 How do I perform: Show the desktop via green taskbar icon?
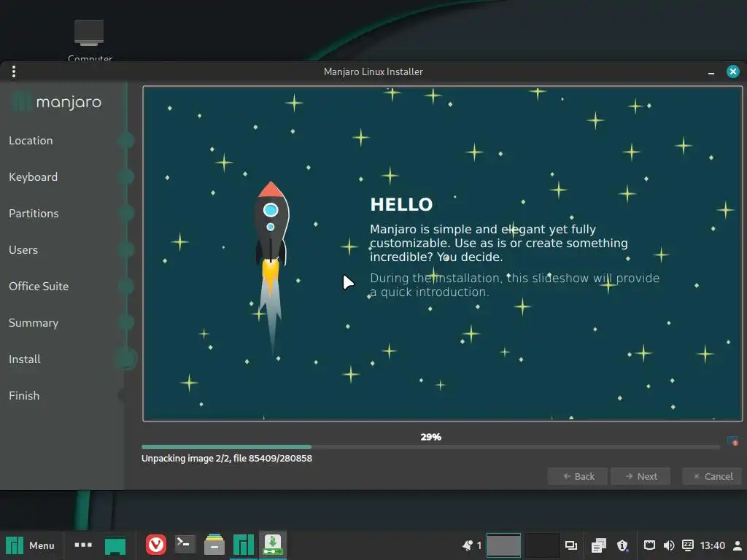point(115,545)
